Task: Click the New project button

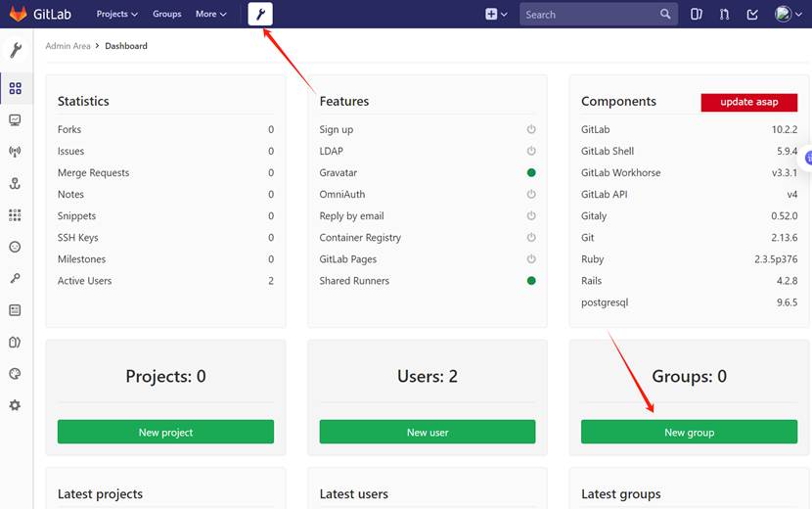Action: pos(165,432)
